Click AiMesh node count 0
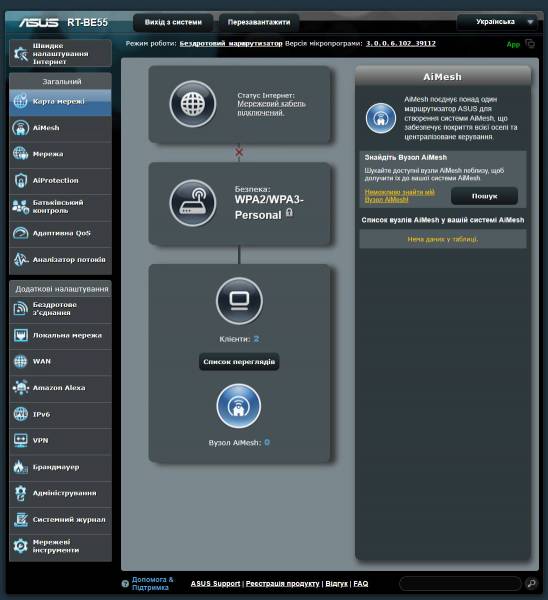This screenshot has width=548, height=600. click(267, 442)
